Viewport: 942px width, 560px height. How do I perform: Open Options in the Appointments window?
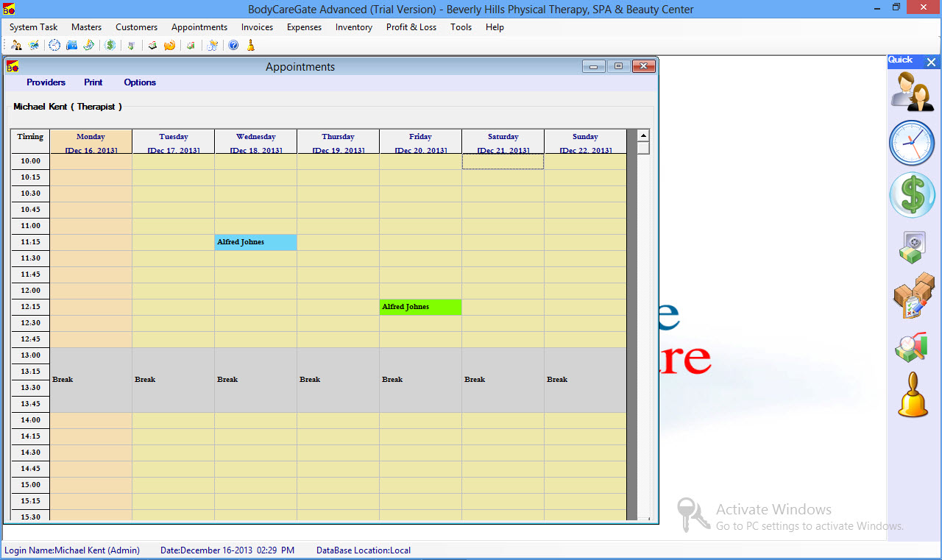coord(140,82)
